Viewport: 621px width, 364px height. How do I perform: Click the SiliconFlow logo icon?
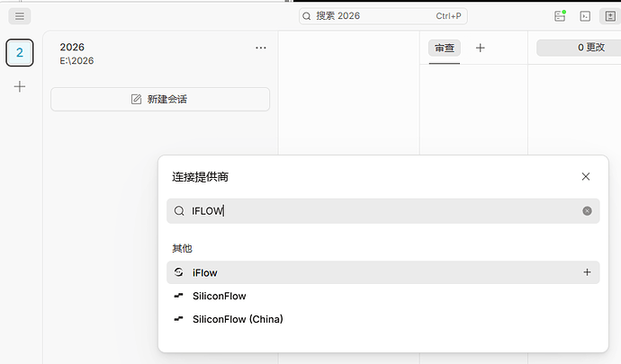[x=178, y=296]
